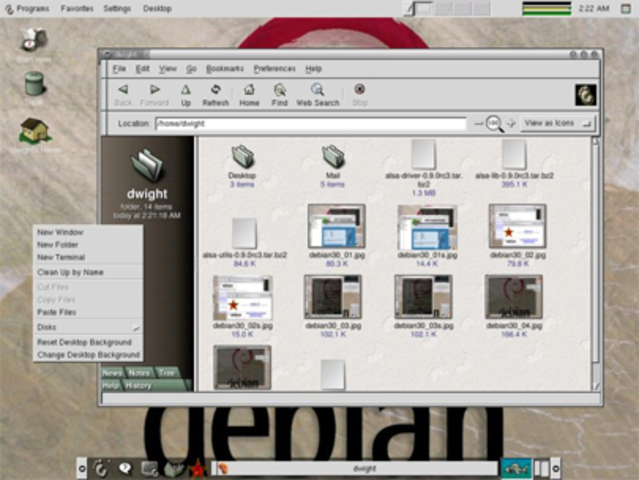Click the dwight window in task list
Image resolution: width=639 pixels, height=480 pixels.
click(355, 469)
